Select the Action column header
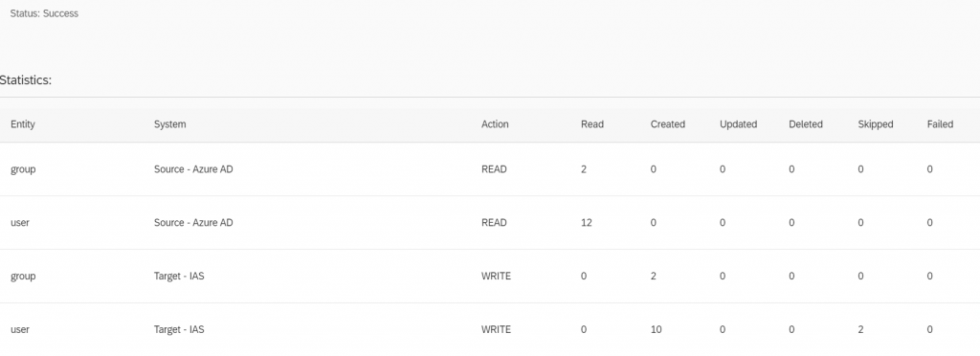 point(495,124)
